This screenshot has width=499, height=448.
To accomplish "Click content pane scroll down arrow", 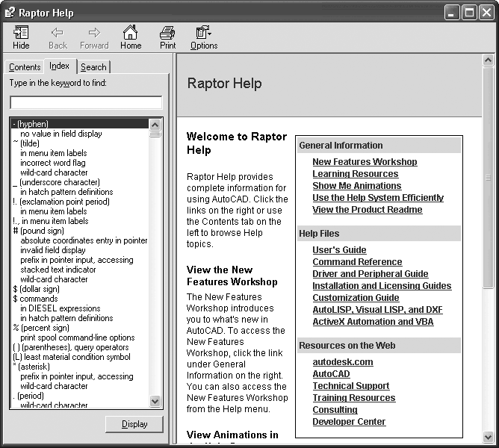I will [x=489, y=437].
